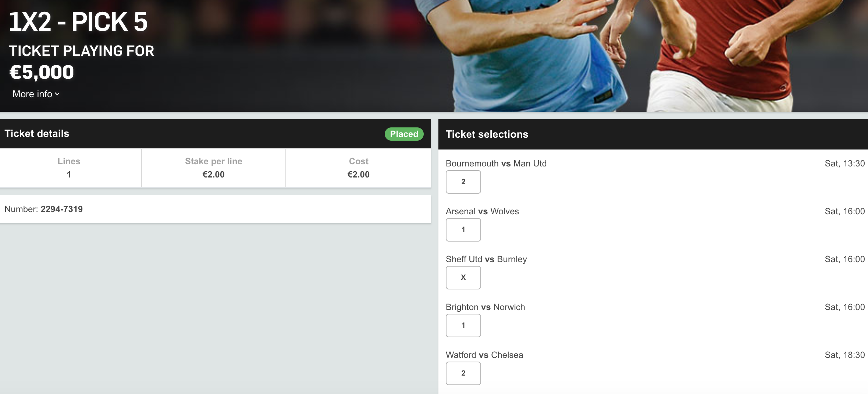Click the Ticket selections header
This screenshot has height=394, width=868.
click(x=487, y=134)
